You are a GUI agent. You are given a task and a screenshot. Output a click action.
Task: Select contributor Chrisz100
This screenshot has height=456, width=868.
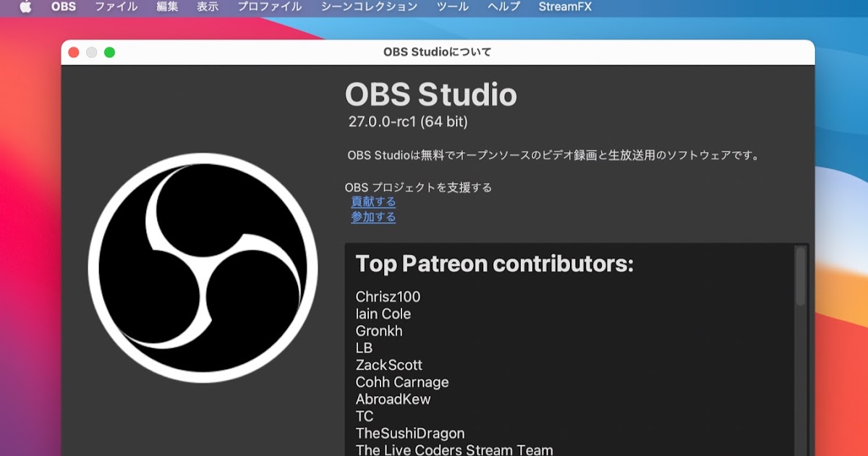pyautogui.click(x=388, y=297)
